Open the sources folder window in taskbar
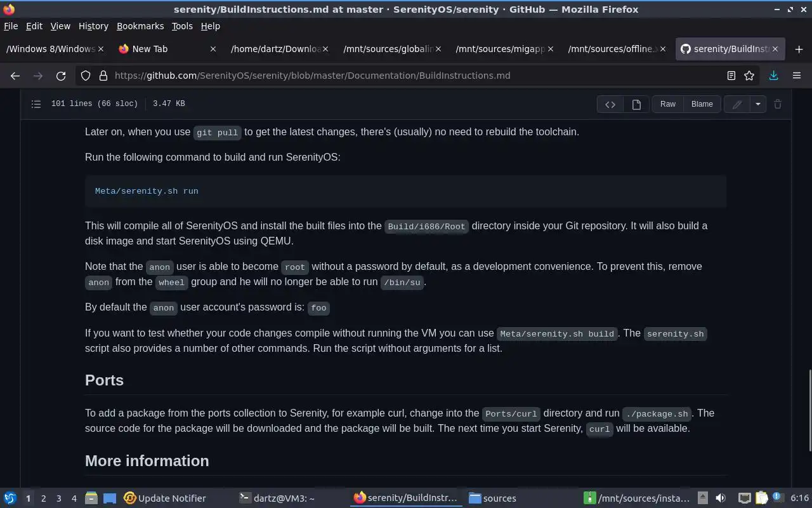 coord(493,498)
